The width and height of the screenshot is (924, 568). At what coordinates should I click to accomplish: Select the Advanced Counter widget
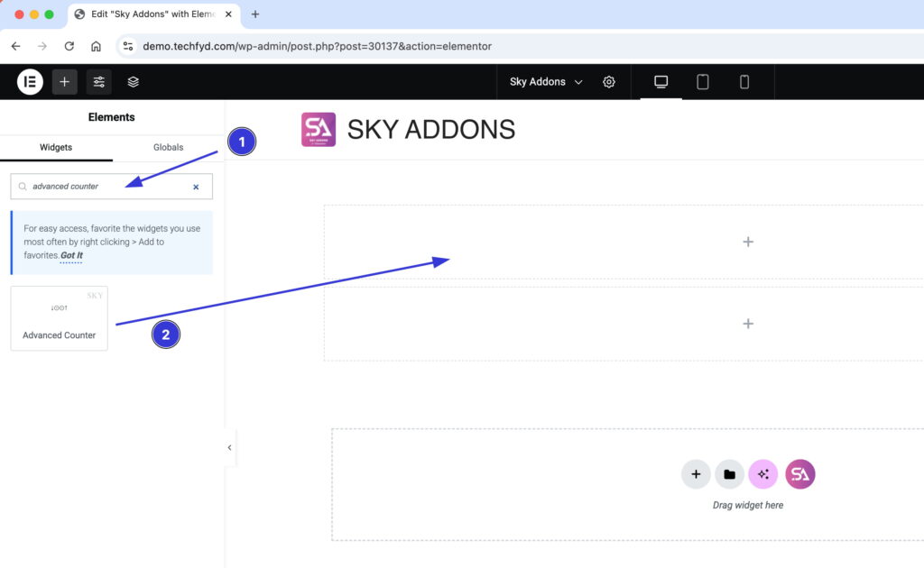coord(59,318)
